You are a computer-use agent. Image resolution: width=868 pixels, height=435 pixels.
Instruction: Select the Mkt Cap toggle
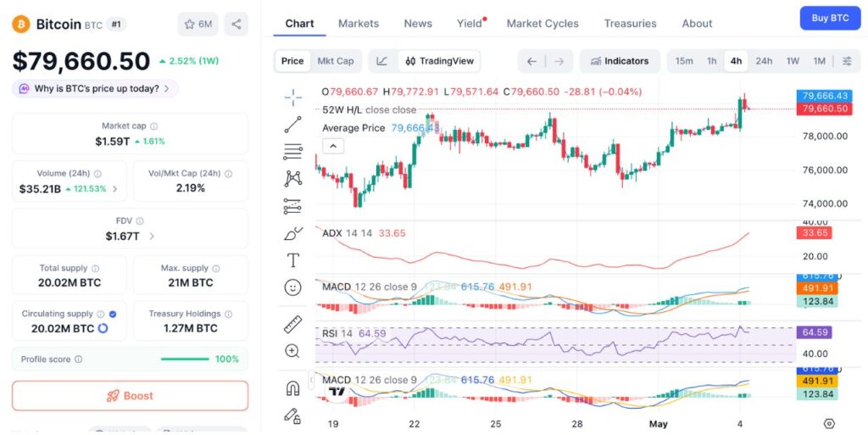336,61
